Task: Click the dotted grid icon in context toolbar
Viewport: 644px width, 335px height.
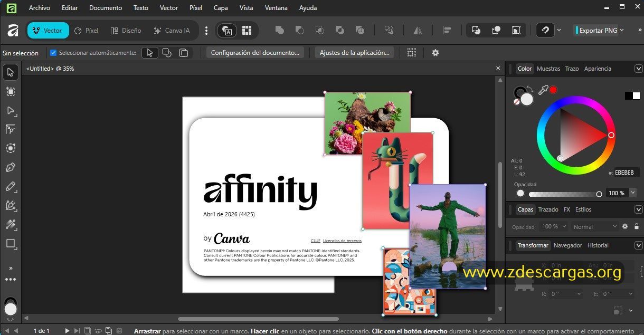Action: pyautogui.click(x=412, y=53)
